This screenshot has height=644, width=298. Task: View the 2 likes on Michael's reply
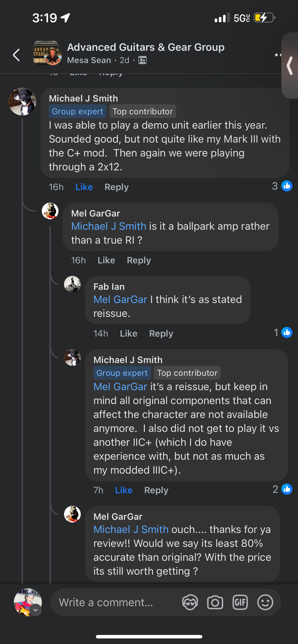pos(286,489)
